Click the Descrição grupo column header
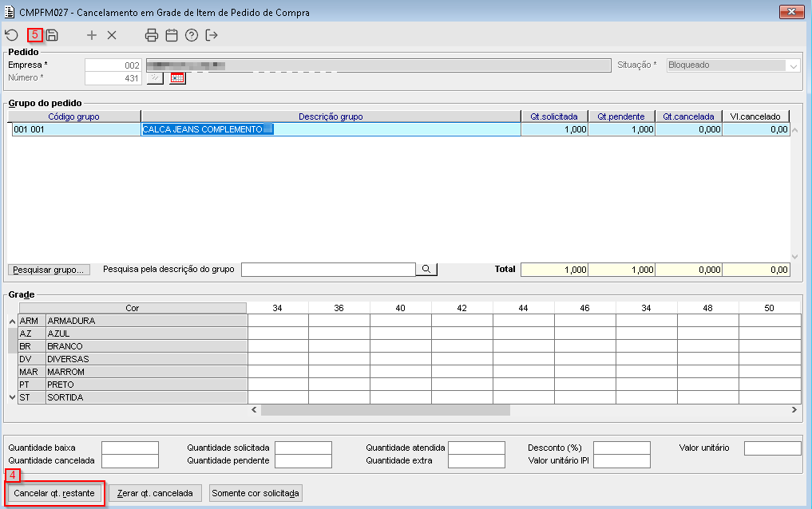This screenshot has width=812, height=509. pyautogui.click(x=331, y=116)
